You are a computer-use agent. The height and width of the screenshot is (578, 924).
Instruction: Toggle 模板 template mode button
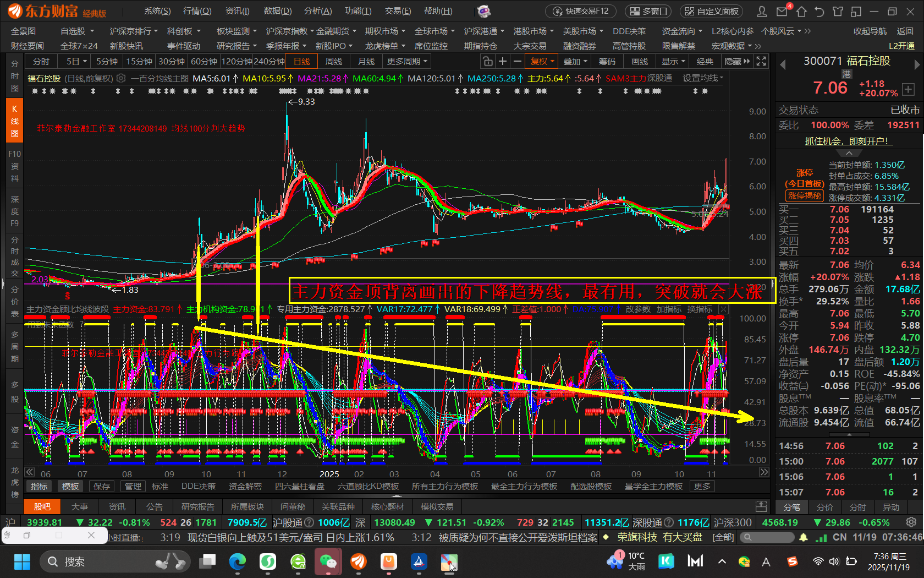[70, 486]
